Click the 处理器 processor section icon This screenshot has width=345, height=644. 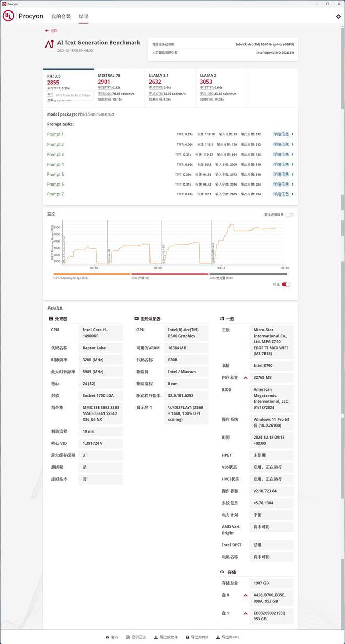(51, 318)
